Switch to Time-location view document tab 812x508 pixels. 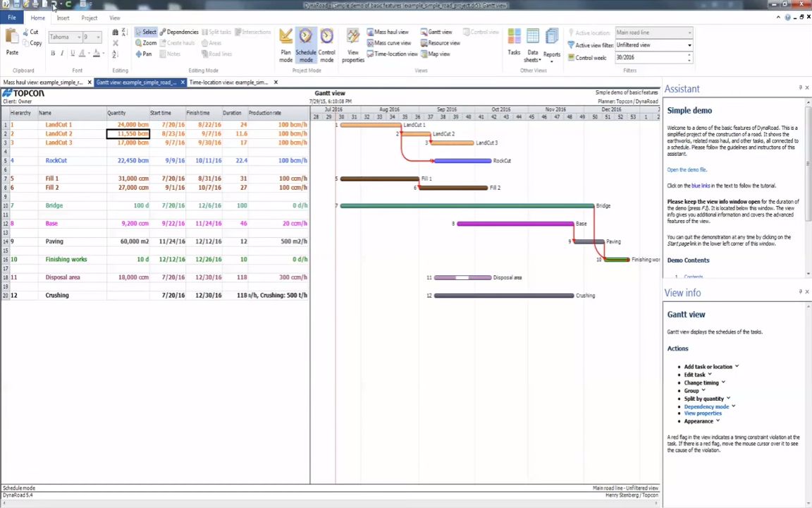tap(228, 83)
